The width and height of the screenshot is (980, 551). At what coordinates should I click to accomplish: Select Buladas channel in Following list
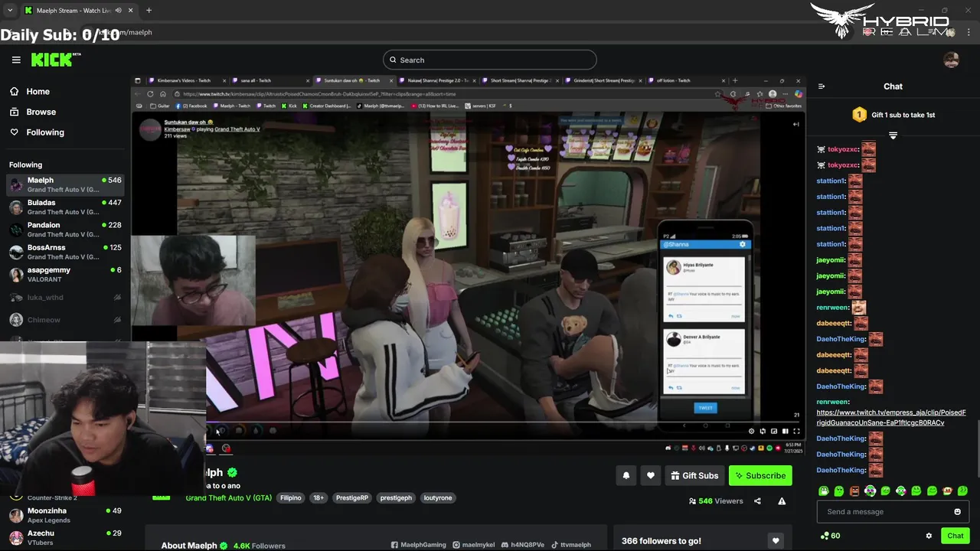pyautogui.click(x=65, y=207)
